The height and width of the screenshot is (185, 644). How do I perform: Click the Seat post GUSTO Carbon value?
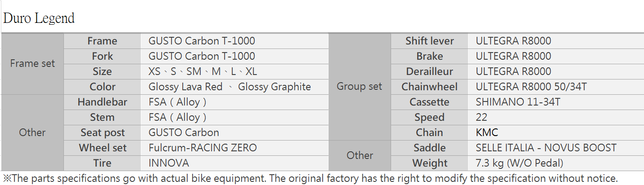tap(184, 132)
